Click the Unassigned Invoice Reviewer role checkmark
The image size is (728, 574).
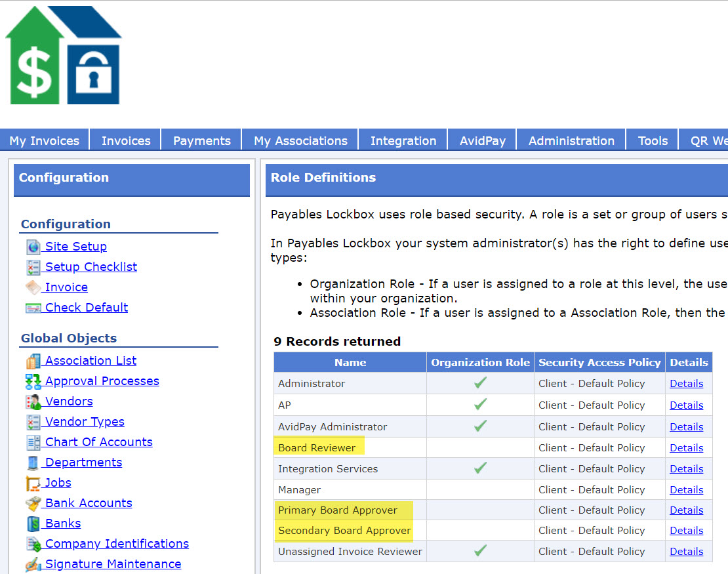coord(480,551)
